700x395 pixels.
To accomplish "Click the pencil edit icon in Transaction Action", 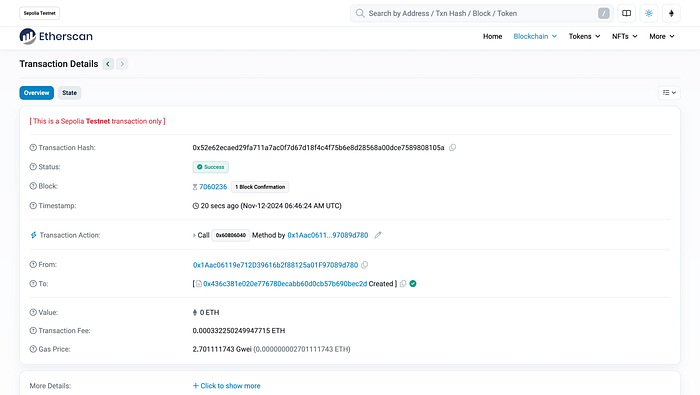I will click(x=378, y=235).
